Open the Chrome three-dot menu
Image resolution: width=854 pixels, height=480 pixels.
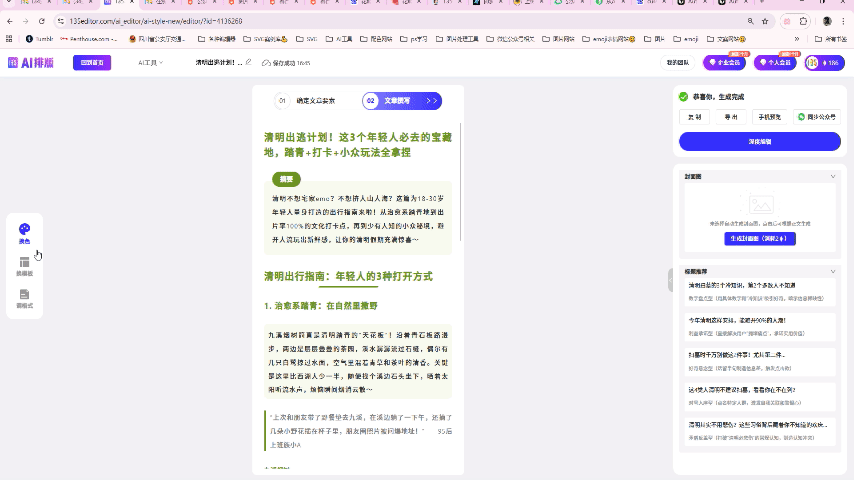point(843,21)
